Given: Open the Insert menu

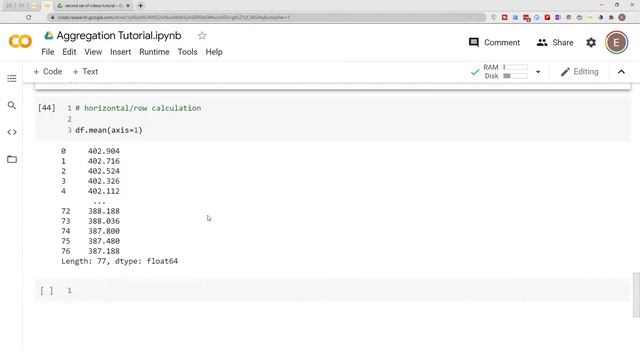Looking at the screenshot, I should (120, 52).
